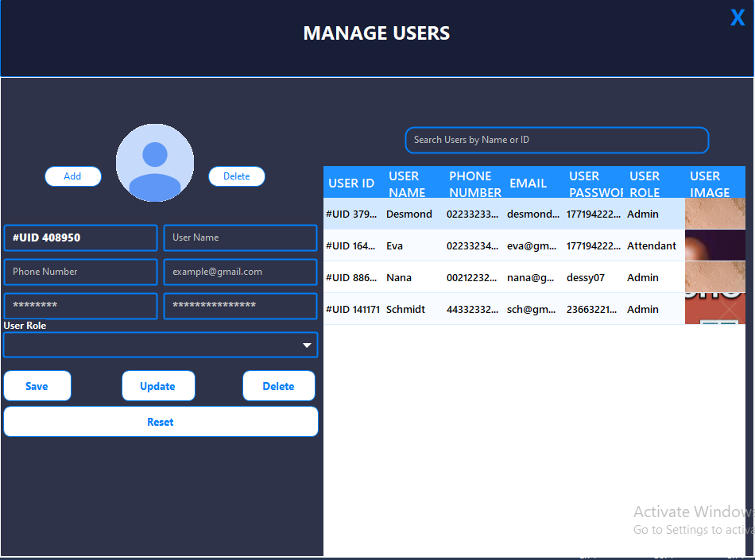Click the user avatar profile picture

coord(155,163)
